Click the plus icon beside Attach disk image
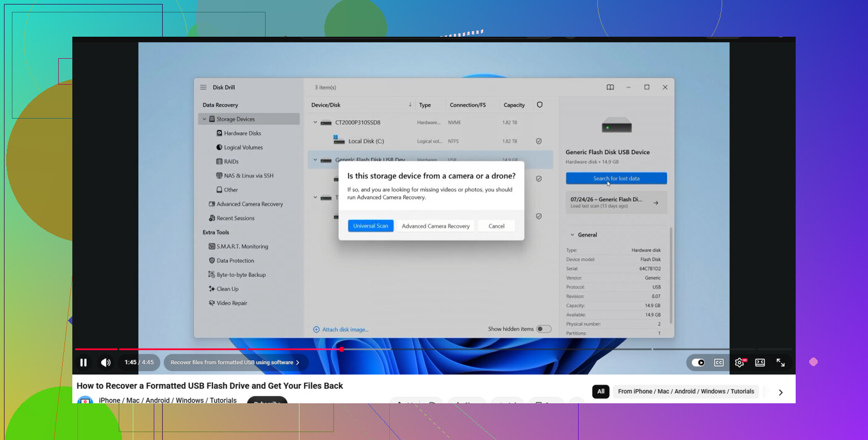Screen dimensions: 868x440 coord(316,329)
